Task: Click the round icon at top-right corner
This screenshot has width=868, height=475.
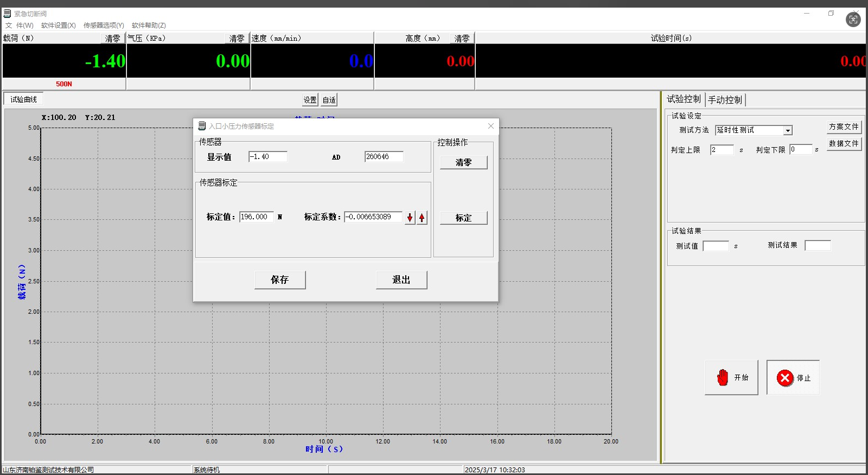Action: coord(853,20)
